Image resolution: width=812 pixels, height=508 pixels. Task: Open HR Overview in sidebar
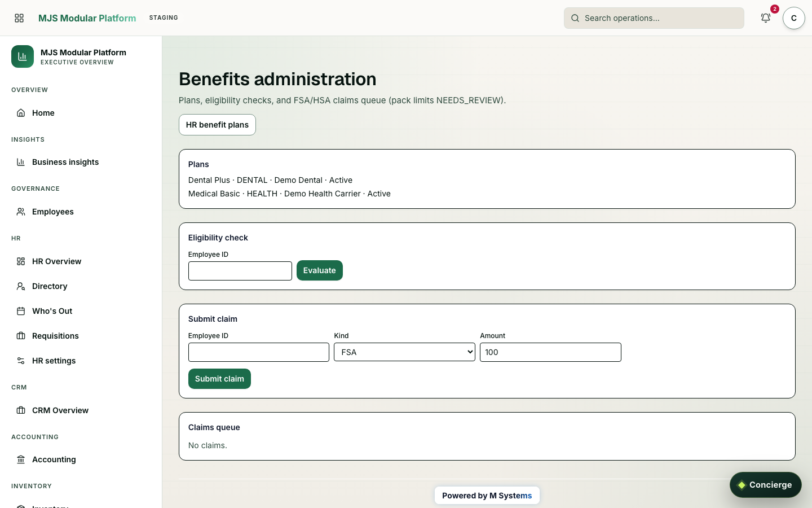81,261
